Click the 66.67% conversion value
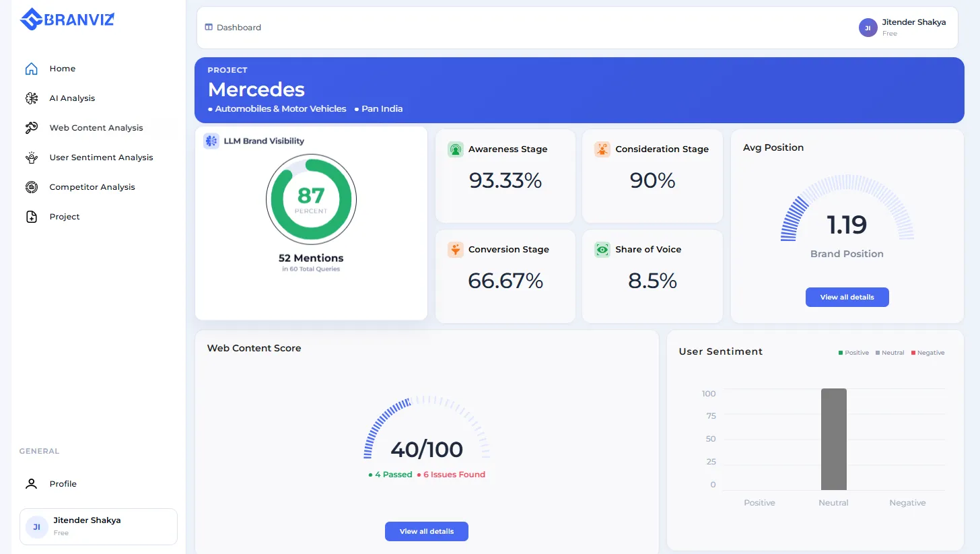The image size is (980, 554). click(x=505, y=281)
